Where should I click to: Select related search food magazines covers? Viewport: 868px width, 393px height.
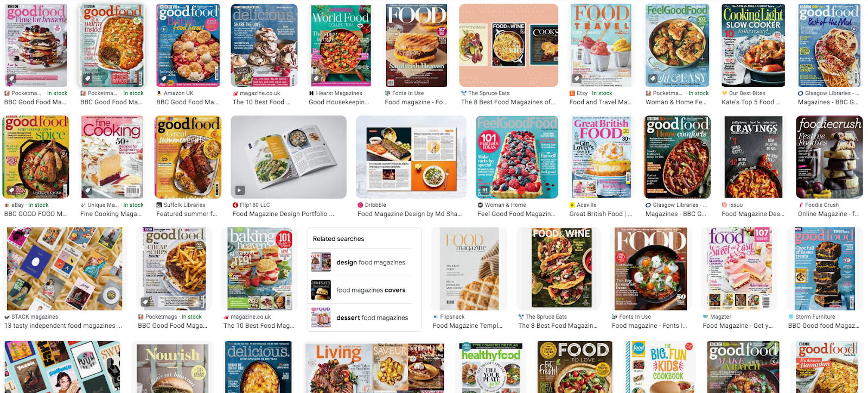coord(364,290)
